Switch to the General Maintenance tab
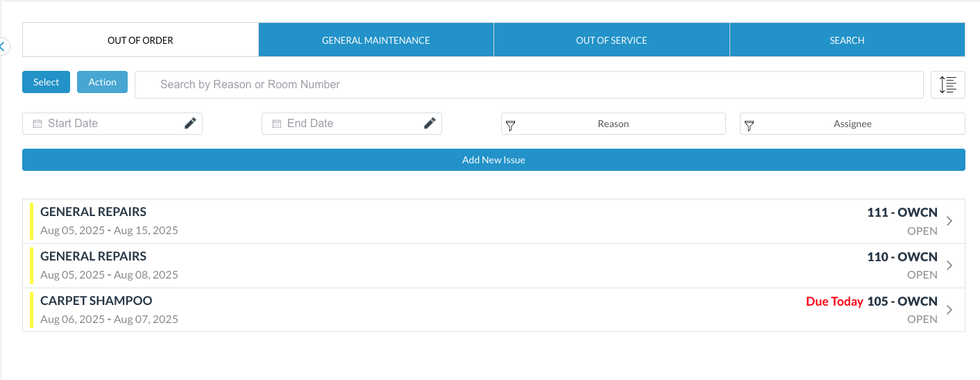980x380 pixels. click(375, 40)
